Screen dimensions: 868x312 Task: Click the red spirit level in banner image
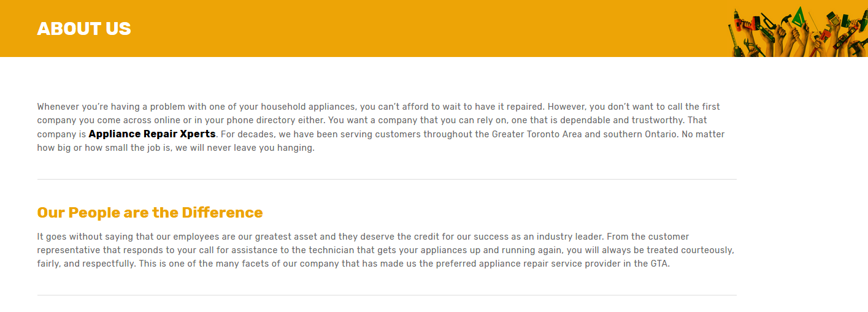pyautogui.click(x=845, y=37)
